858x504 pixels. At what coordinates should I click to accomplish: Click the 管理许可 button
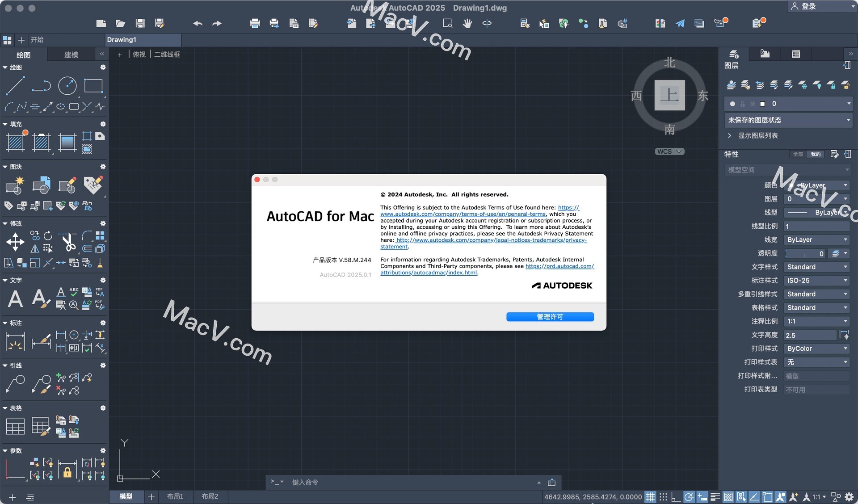pyautogui.click(x=550, y=316)
